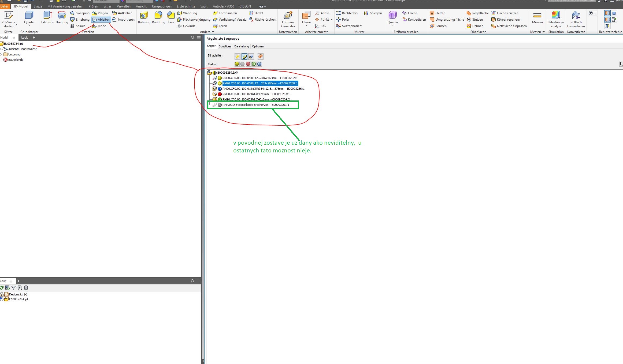The width and height of the screenshot is (623, 364).
Task: Open the Verwalten ribbon tab
Action: point(124,6)
